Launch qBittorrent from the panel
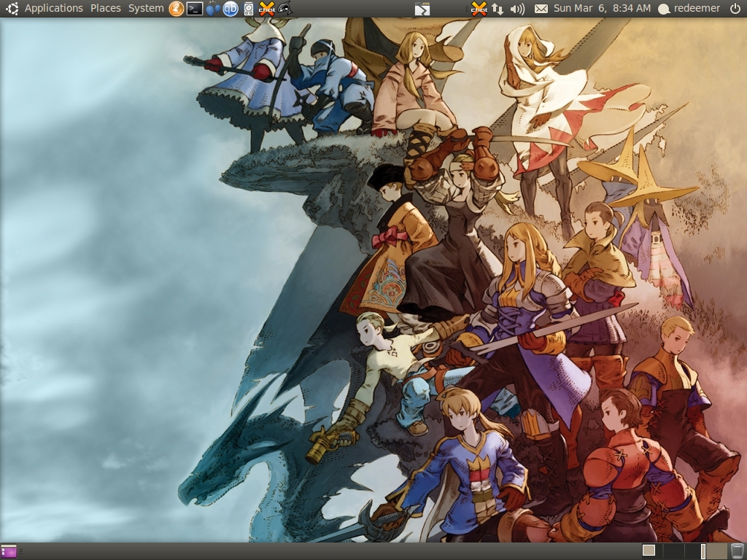Screen dimensions: 747x560 click(x=231, y=9)
